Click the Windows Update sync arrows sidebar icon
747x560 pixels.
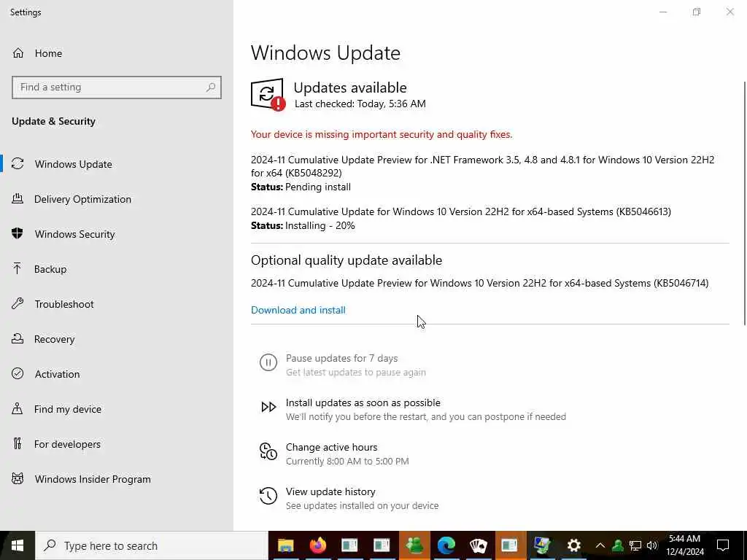[18, 164]
